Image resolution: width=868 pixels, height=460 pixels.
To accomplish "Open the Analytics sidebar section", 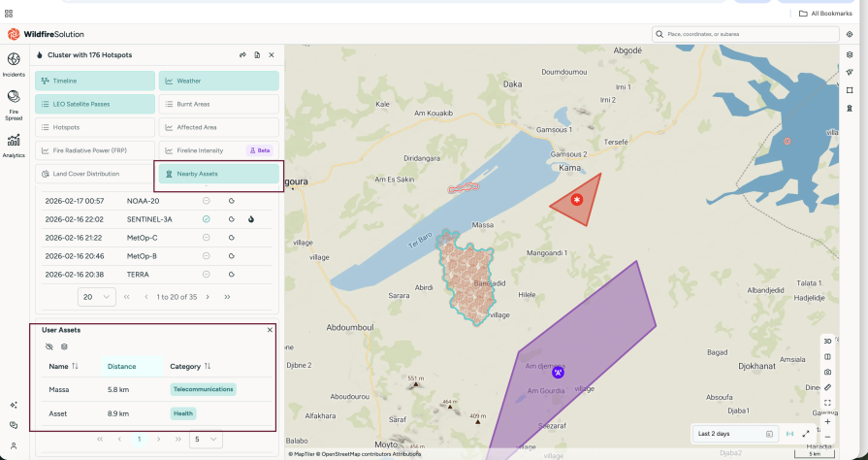I will tap(14, 144).
